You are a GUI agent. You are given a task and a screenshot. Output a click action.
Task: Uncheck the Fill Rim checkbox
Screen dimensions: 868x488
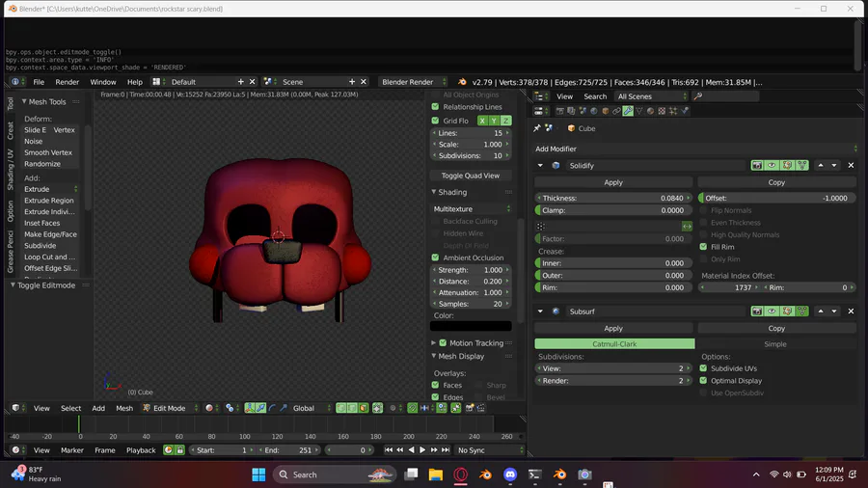[x=704, y=247]
